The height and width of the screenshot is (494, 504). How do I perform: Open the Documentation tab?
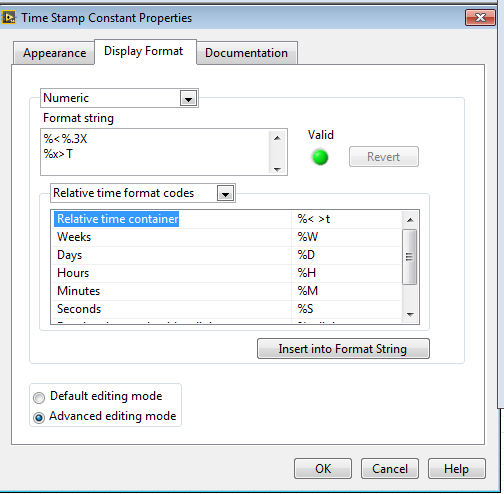pyautogui.click(x=246, y=53)
